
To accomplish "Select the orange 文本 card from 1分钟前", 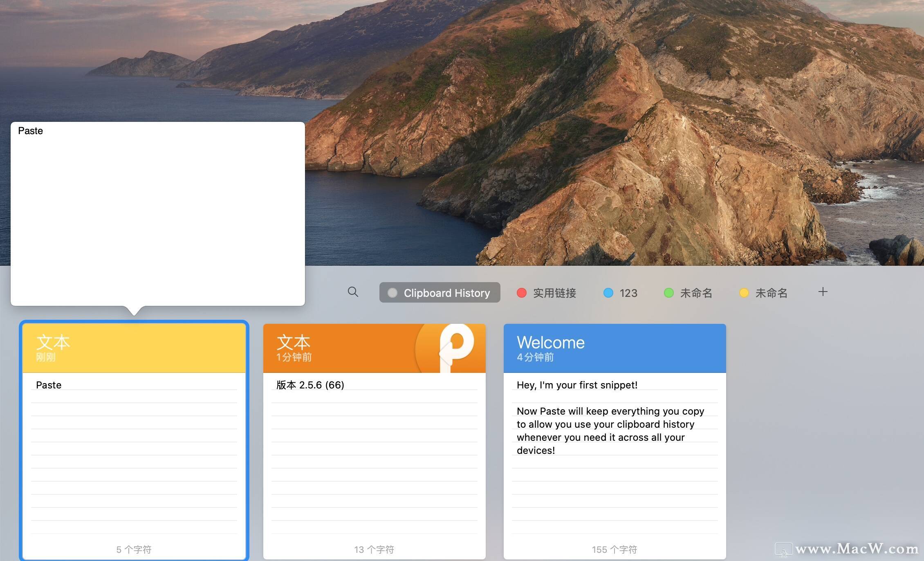I will tap(375, 442).
